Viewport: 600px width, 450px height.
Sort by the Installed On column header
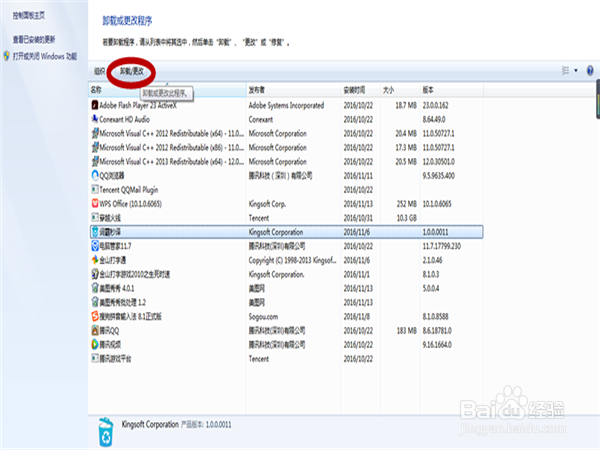[x=360, y=90]
